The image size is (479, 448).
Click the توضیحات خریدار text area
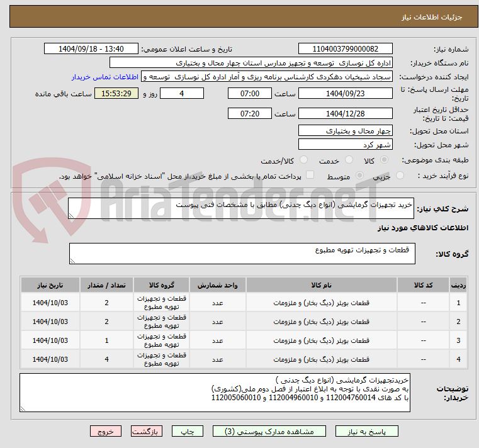click(x=215, y=393)
